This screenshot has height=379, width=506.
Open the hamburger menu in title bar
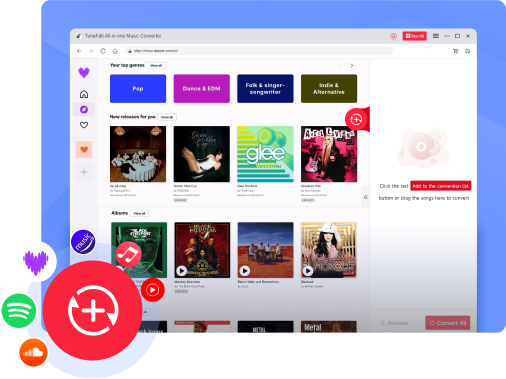click(436, 36)
